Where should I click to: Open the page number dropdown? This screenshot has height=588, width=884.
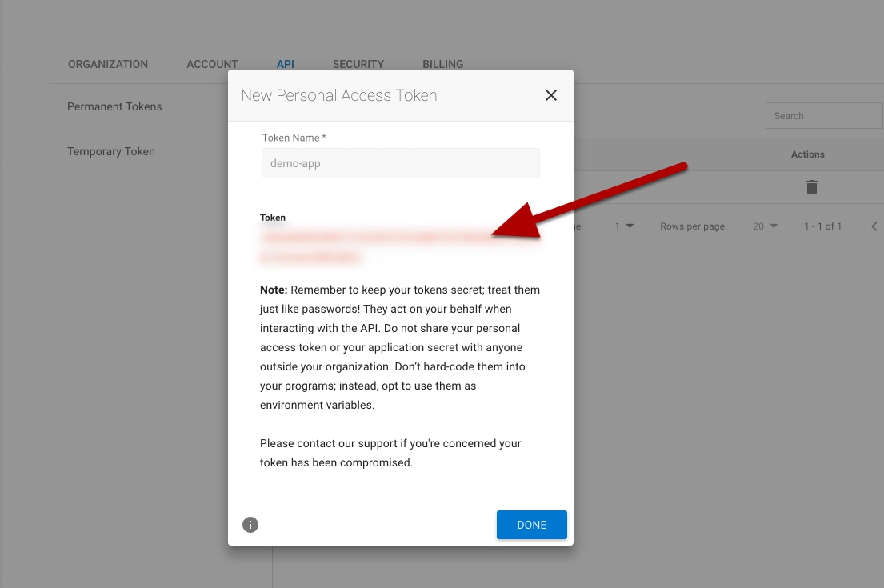click(624, 226)
